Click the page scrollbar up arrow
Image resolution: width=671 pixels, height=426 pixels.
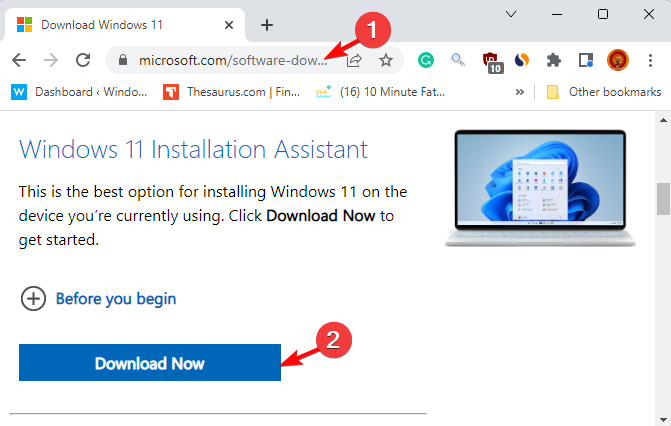pyautogui.click(x=663, y=120)
